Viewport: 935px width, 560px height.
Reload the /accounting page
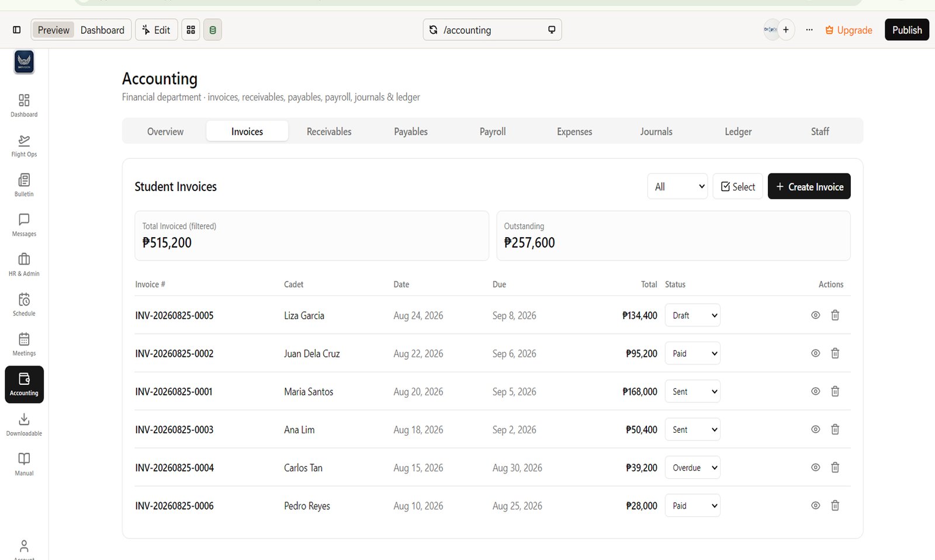coord(434,30)
